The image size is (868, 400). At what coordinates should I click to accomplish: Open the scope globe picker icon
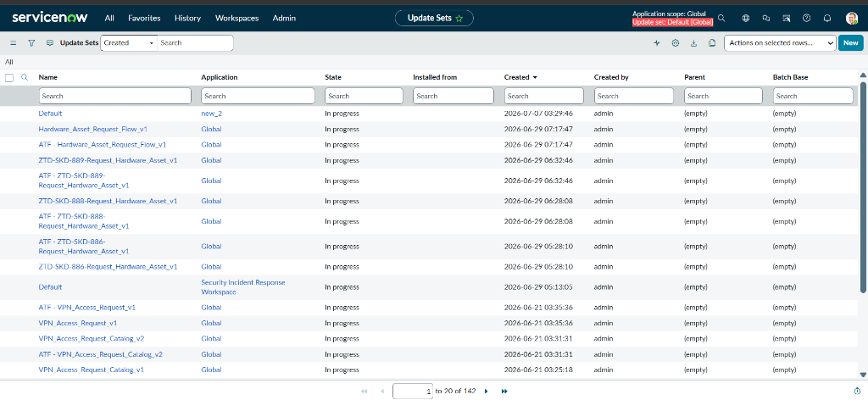tap(746, 19)
